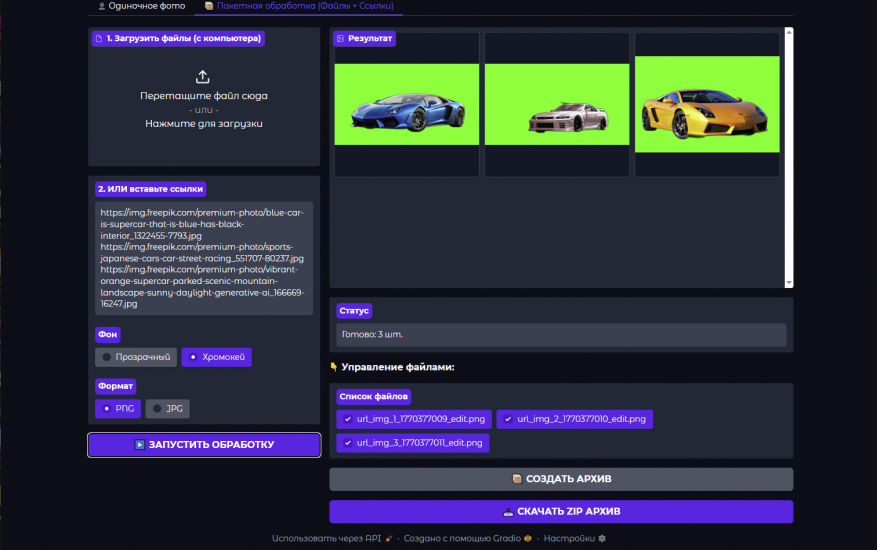Click the upload arrow icon in drop zone
877x550 pixels.
pos(203,77)
